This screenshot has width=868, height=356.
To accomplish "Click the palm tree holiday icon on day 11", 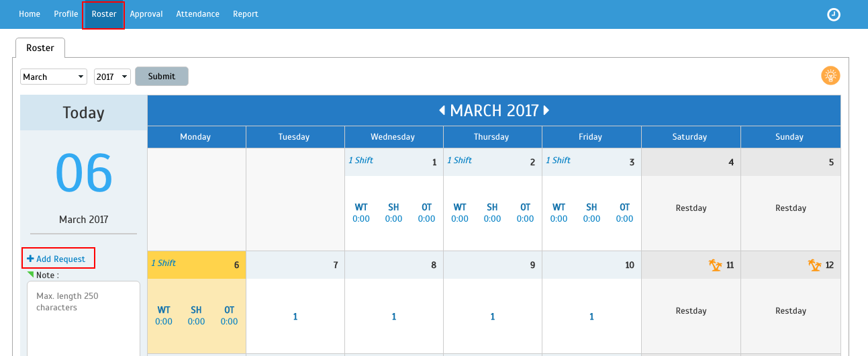I will click(x=716, y=265).
